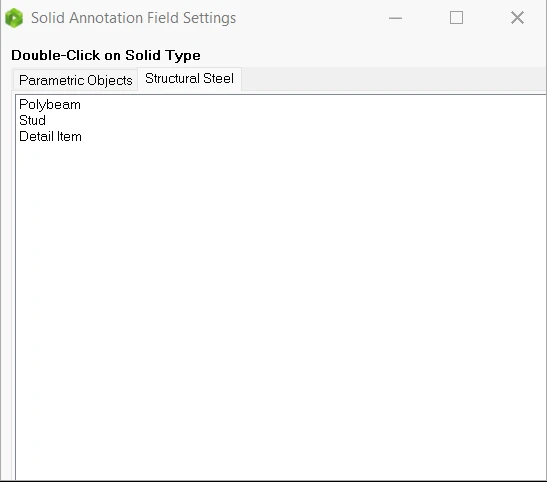Click the green hexagon application icon
The width and height of the screenshot is (547, 482).
pyautogui.click(x=14, y=18)
